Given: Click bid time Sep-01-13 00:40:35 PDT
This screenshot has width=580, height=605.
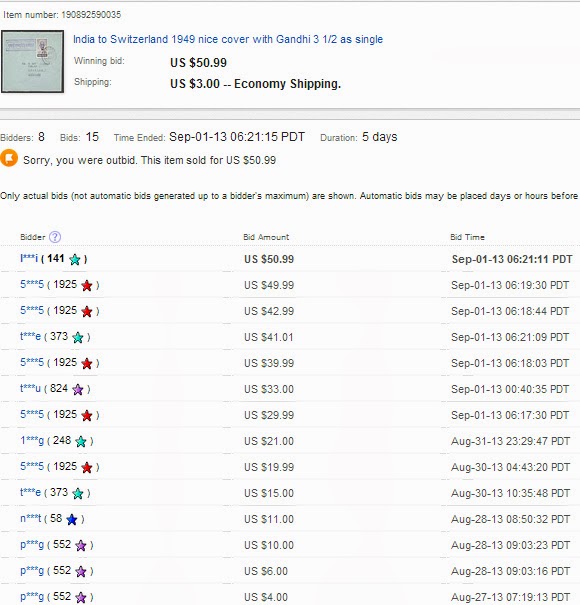Looking at the screenshot, I should click(510, 389).
